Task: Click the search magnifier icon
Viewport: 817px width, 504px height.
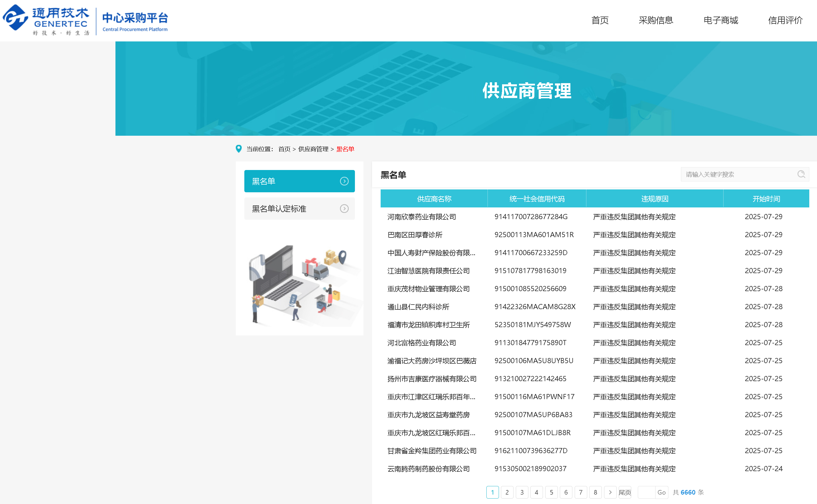Action: pos(801,174)
